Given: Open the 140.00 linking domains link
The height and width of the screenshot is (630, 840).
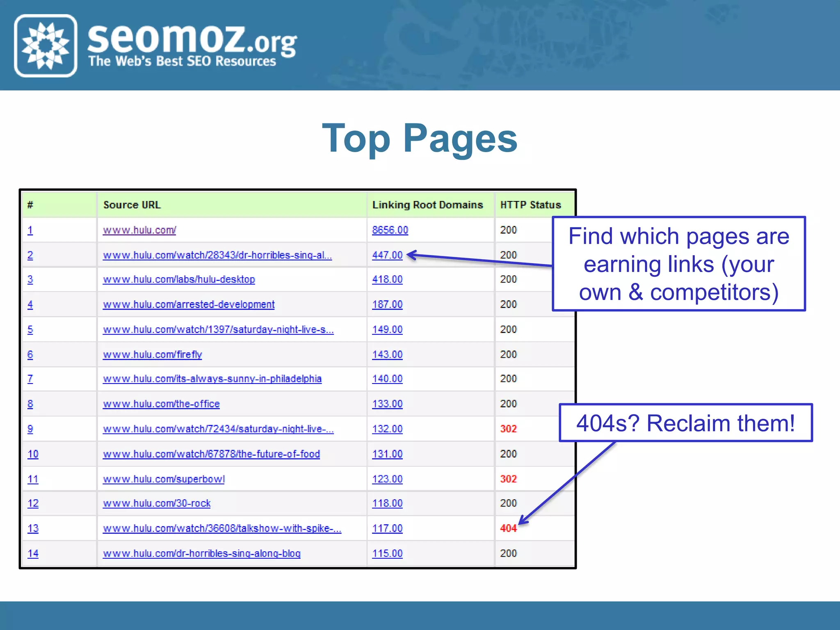Looking at the screenshot, I should tap(387, 379).
